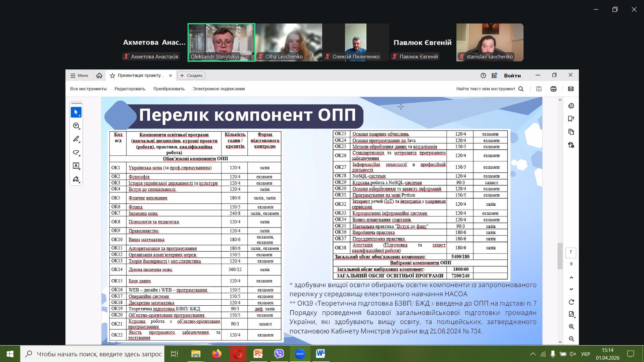Go to the previous page arrow
This screenshot has width=644, height=362.
(571, 277)
